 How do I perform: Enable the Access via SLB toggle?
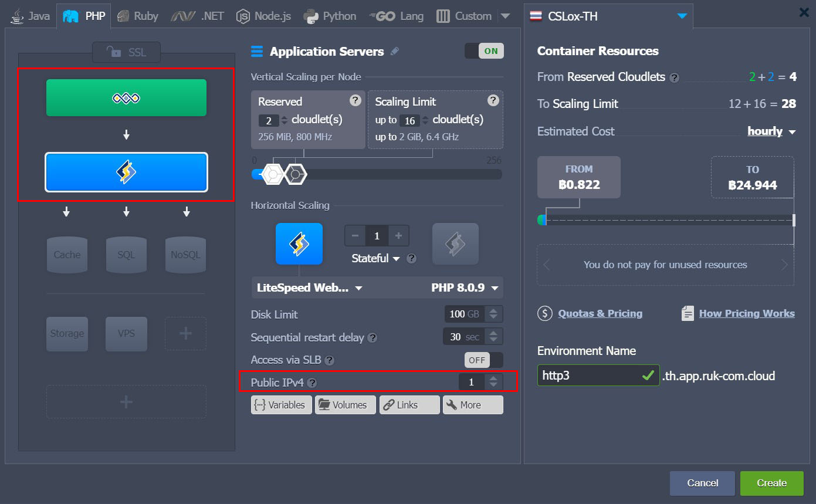[x=483, y=360]
